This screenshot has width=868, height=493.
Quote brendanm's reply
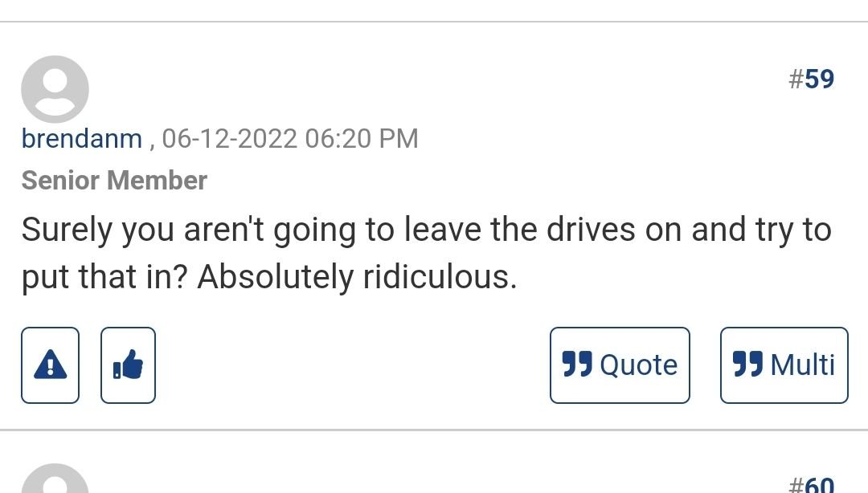pos(620,365)
